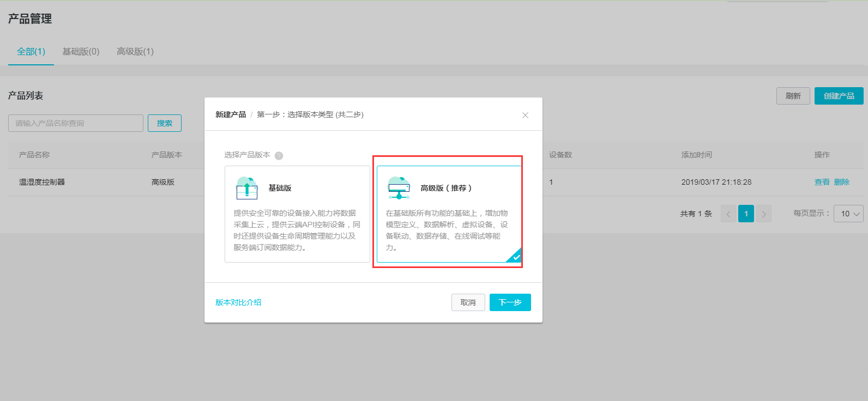The image size is (868, 401).
Task: Click the 产品列表 section heading
Action: click(x=26, y=95)
